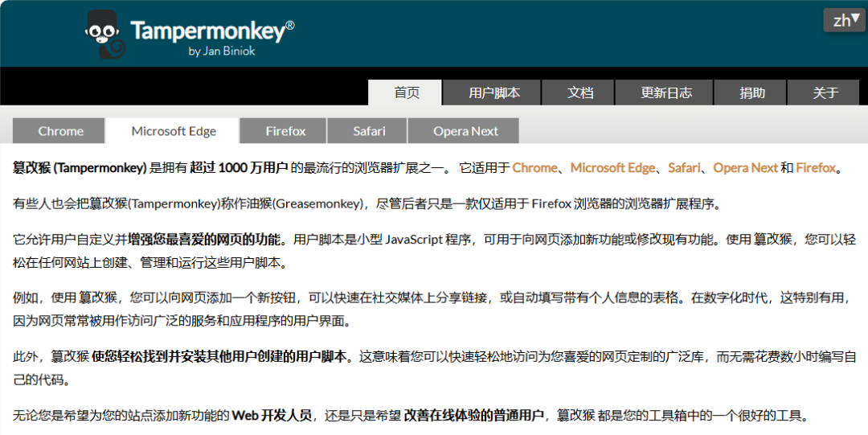The image size is (868, 435).
Task: Switch to the Opera Next browser tab
Action: tap(464, 131)
